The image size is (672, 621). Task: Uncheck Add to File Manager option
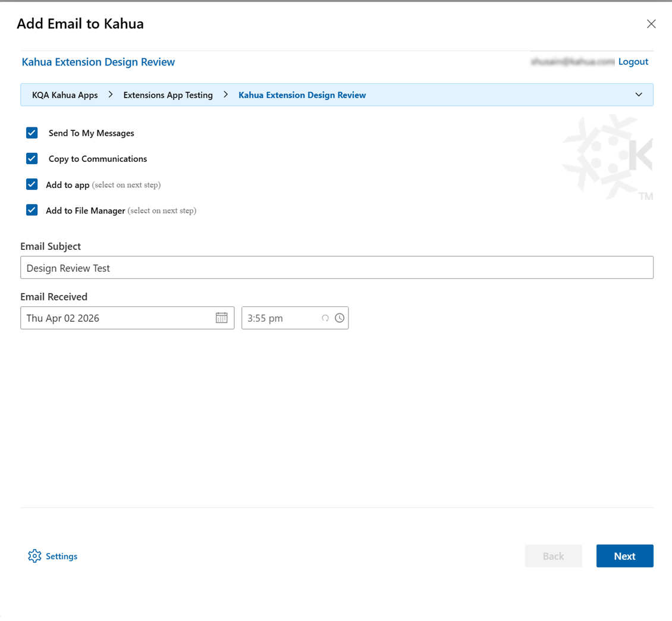tap(32, 210)
